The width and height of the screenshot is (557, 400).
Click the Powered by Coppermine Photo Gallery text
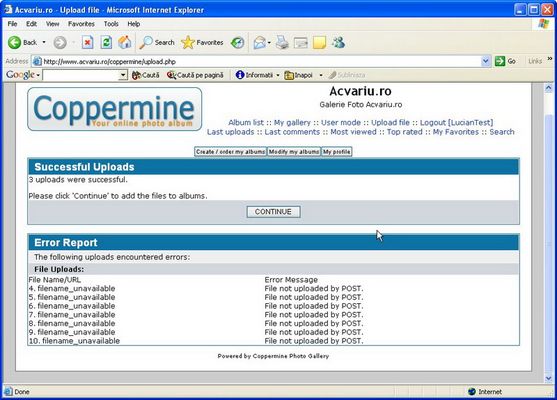click(x=273, y=356)
